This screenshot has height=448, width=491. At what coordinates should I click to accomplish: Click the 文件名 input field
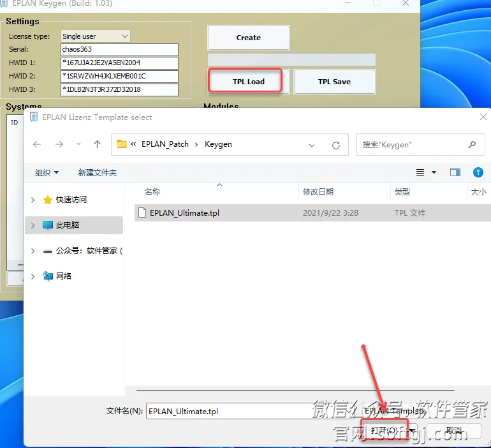(252, 412)
